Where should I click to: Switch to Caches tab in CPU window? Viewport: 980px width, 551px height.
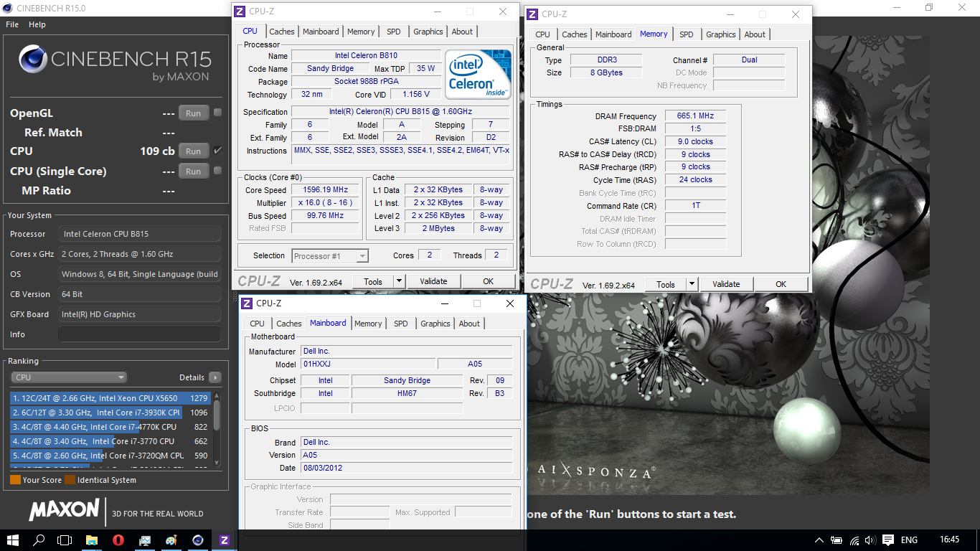tap(282, 32)
